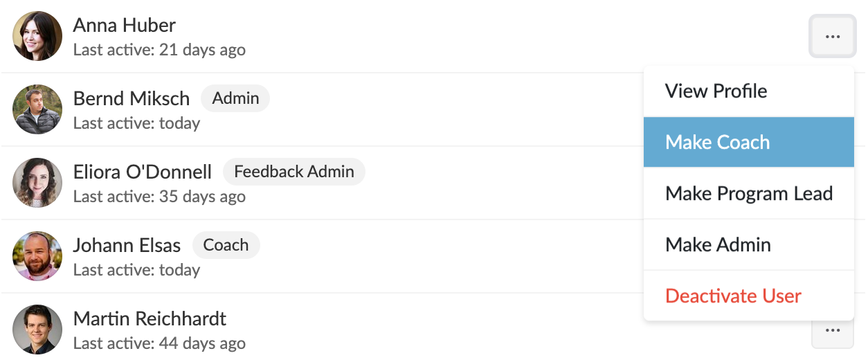This screenshot has height=360, width=868.
Task: Click the Johann Elsas name
Action: click(x=127, y=246)
